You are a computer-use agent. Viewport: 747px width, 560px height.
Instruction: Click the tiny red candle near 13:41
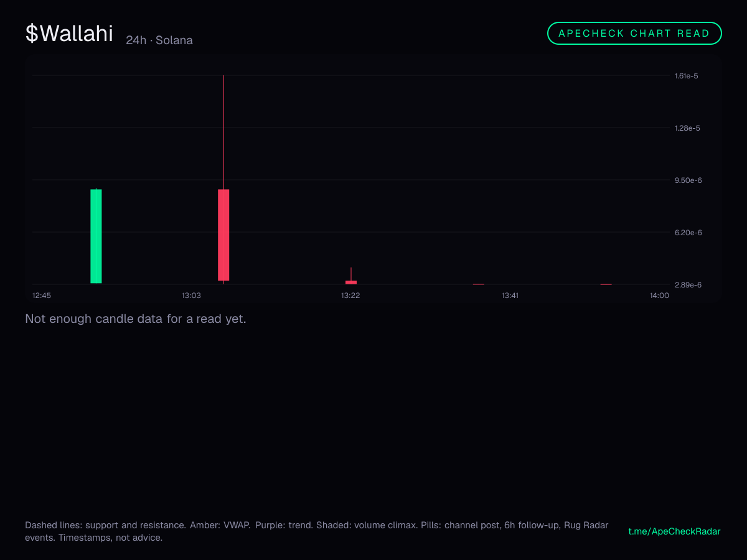pyautogui.click(x=479, y=284)
